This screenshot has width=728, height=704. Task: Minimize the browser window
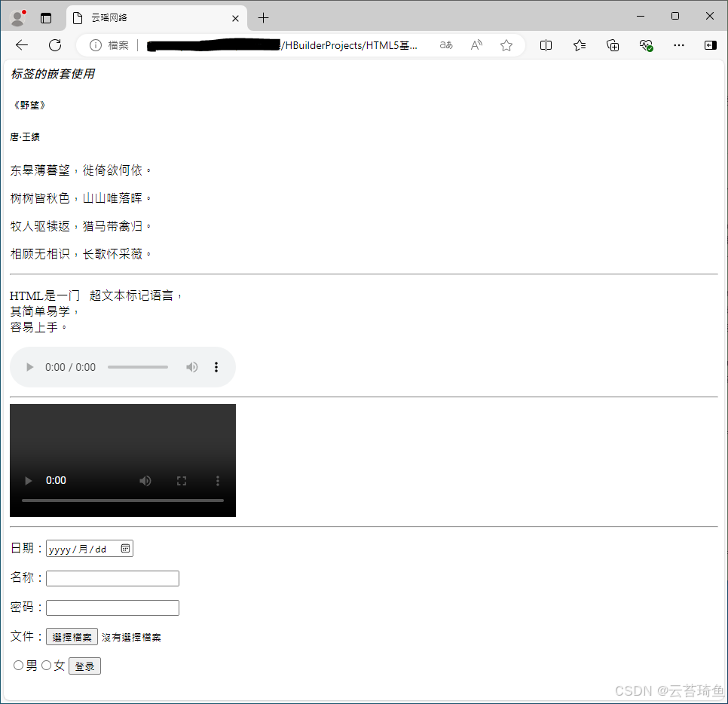click(x=641, y=17)
